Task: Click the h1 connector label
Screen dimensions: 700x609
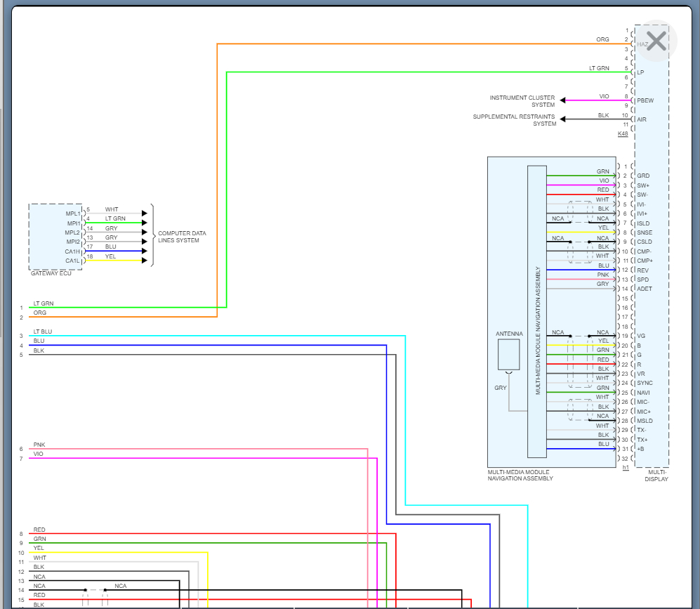Action: tap(625, 467)
